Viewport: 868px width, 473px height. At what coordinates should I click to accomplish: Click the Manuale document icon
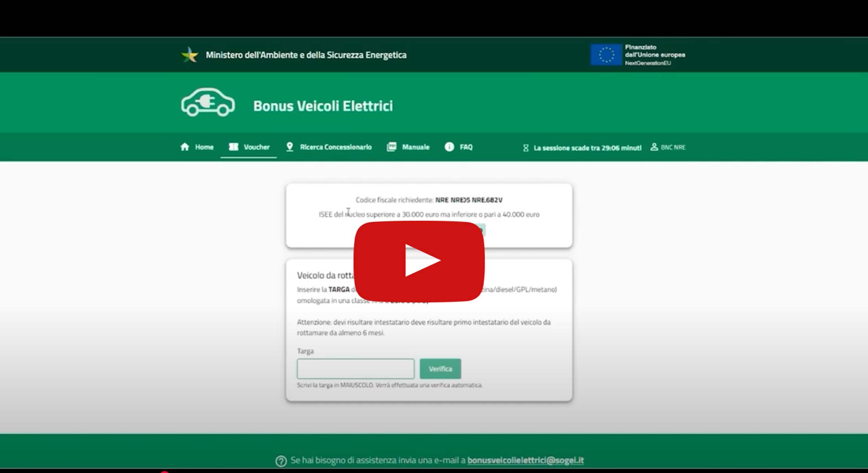pyautogui.click(x=392, y=147)
